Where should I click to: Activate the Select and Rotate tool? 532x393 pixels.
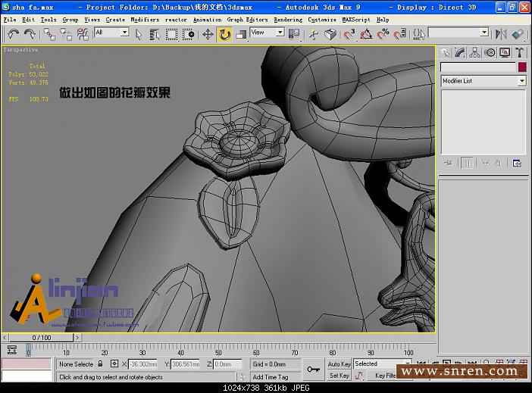224,34
